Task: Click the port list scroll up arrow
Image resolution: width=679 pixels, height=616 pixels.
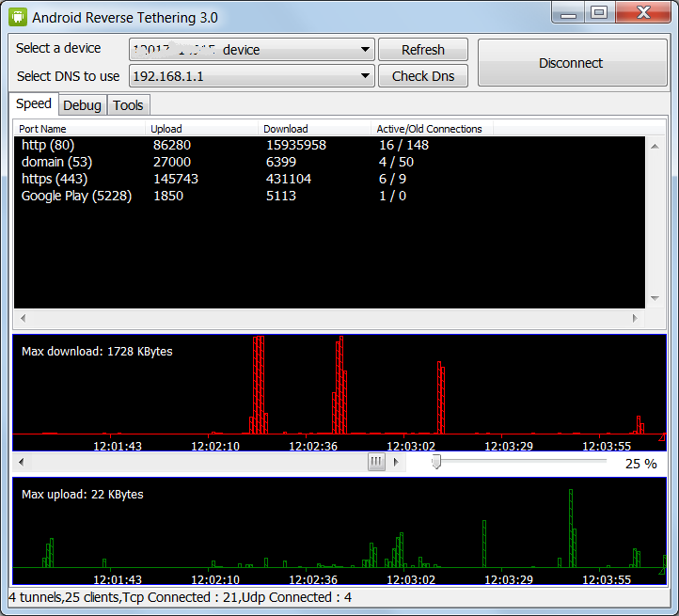Action: click(655, 147)
